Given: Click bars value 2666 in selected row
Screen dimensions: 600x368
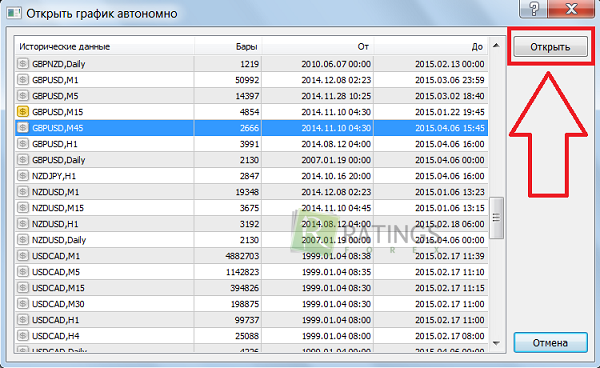Looking at the screenshot, I should point(249,128).
